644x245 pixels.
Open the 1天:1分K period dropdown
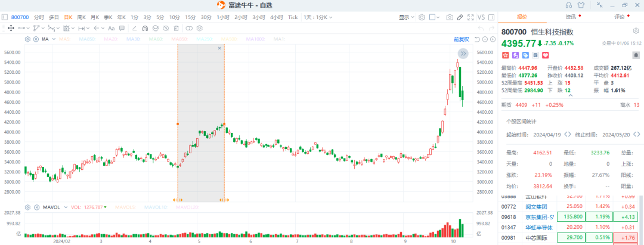click(318, 17)
